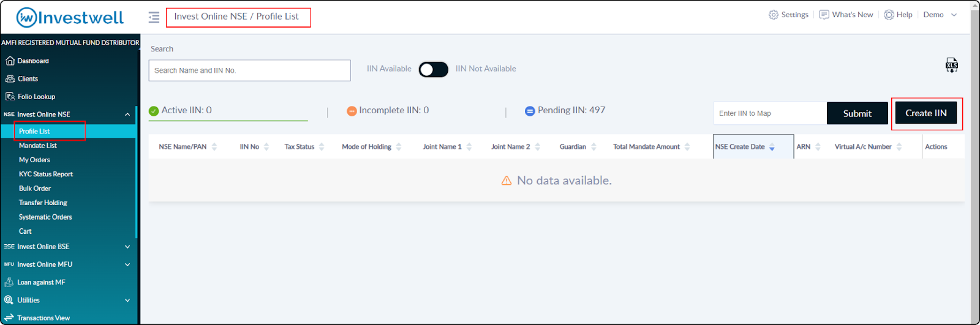Viewport: 980px width, 325px height.
Task: Open Systematic Orders in sidebar
Action: click(x=45, y=217)
